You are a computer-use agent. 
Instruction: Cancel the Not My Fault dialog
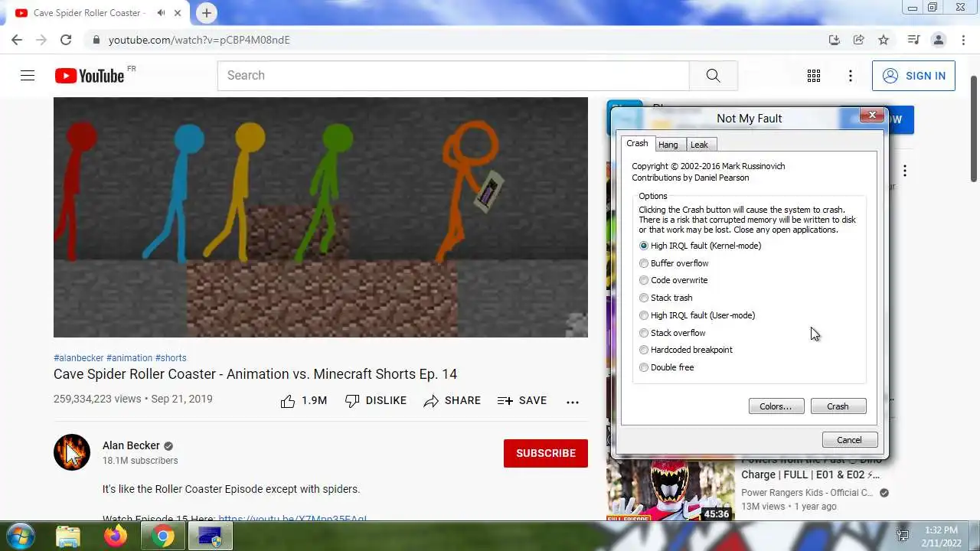click(x=849, y=440)
